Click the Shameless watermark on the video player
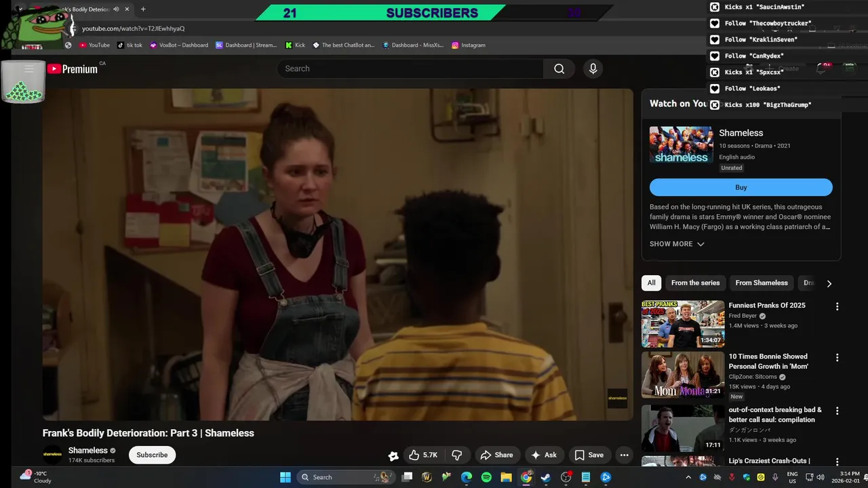 click(x=617, y=398)
